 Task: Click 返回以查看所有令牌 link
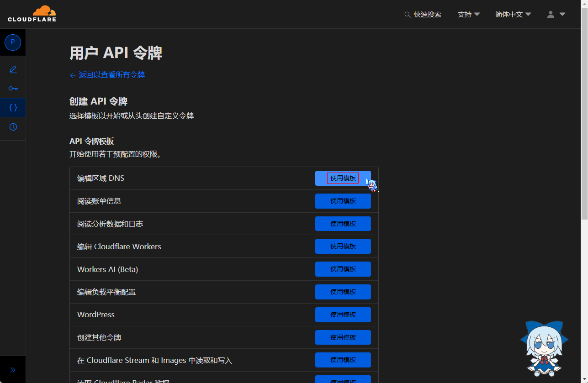tap(107, 75)
